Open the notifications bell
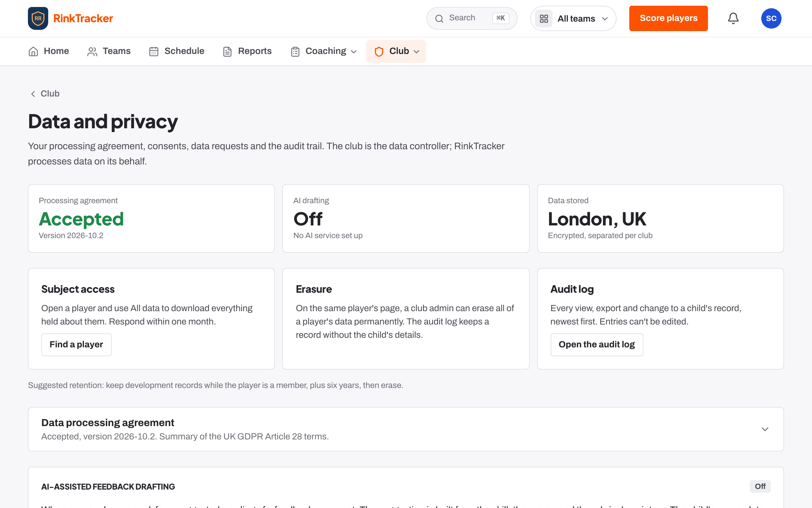This screenshot has height=508, width=812. point(733,18)
